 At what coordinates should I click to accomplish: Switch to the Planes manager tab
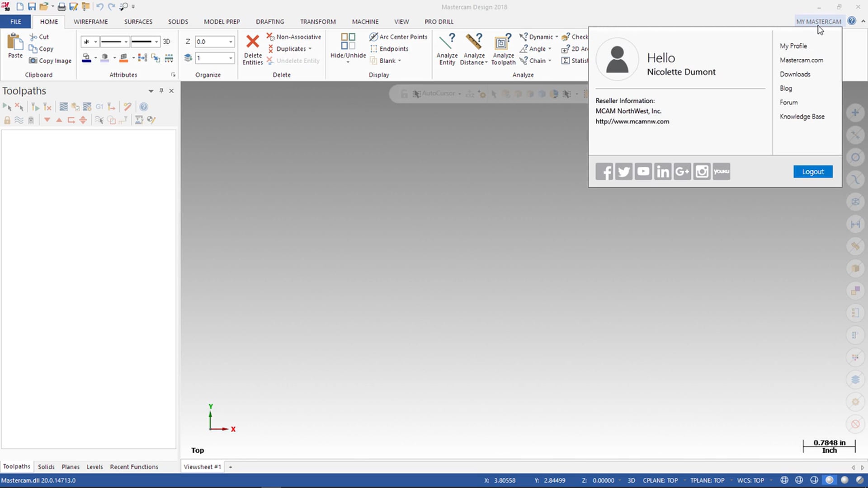71,467
